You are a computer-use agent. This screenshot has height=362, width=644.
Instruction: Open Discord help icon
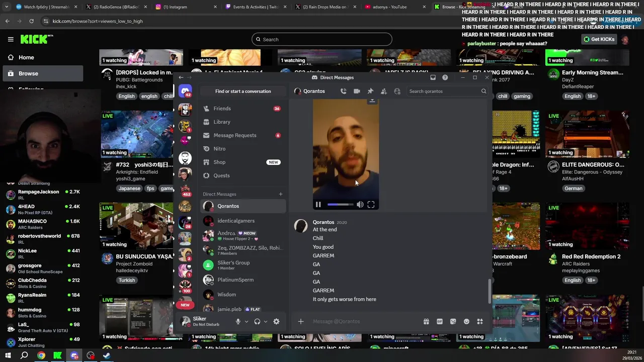point(445,77)
